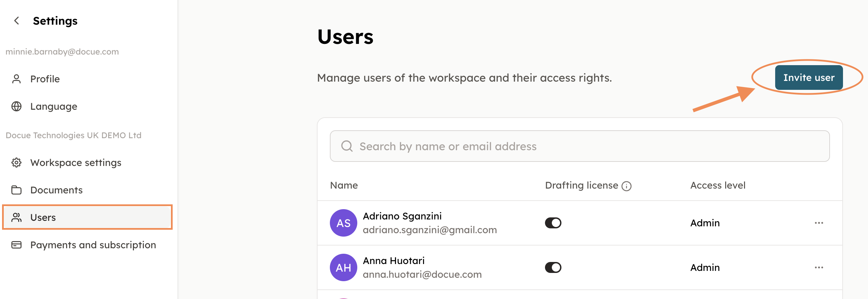Select Adriano Sganzini's email address
The width and height of the screenshot is (868, 299).
click(430, 230)
